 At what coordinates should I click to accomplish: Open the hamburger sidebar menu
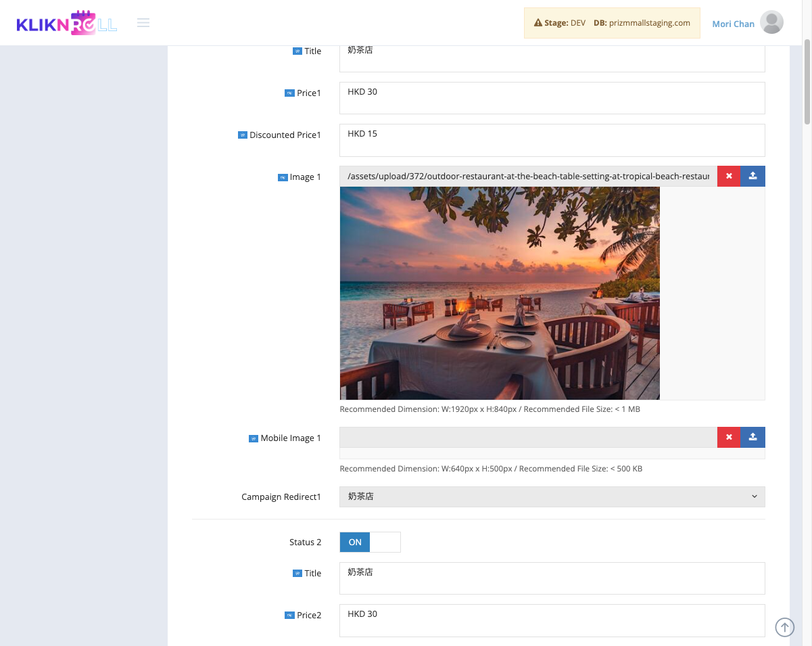(143, 23)
